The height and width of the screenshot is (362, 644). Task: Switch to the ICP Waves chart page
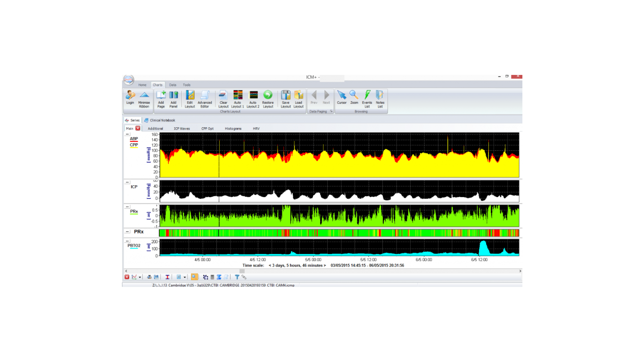pos(182,128)
